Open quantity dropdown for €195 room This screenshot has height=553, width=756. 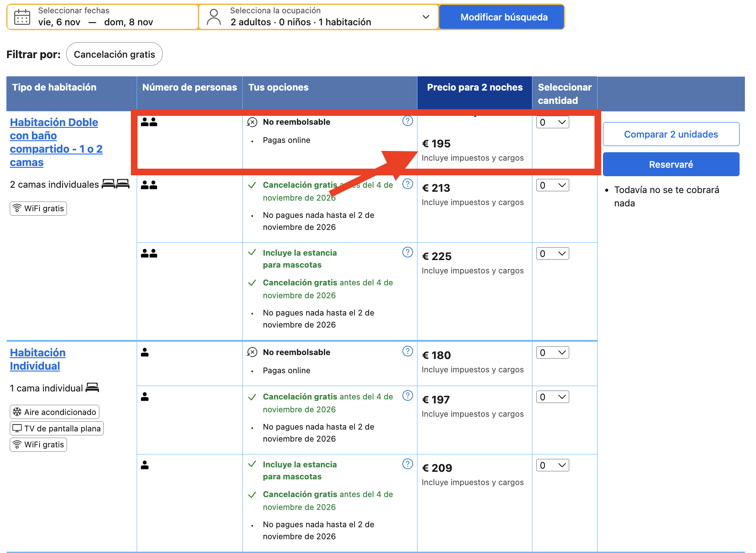click(x=552, y=122)
